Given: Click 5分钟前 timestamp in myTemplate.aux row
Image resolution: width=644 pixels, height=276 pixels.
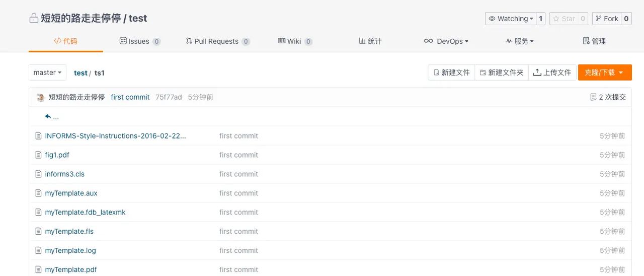Looking at the screenshot, I should click(612, 193).
